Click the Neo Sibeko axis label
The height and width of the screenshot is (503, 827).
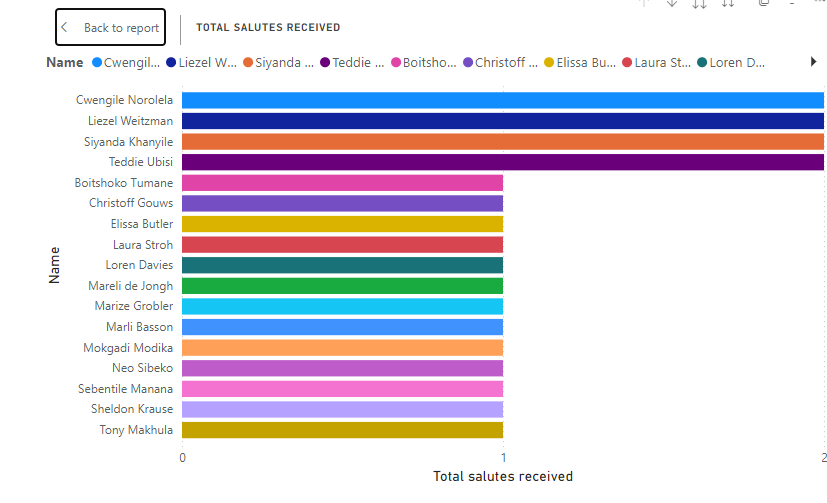pos(142,368)
